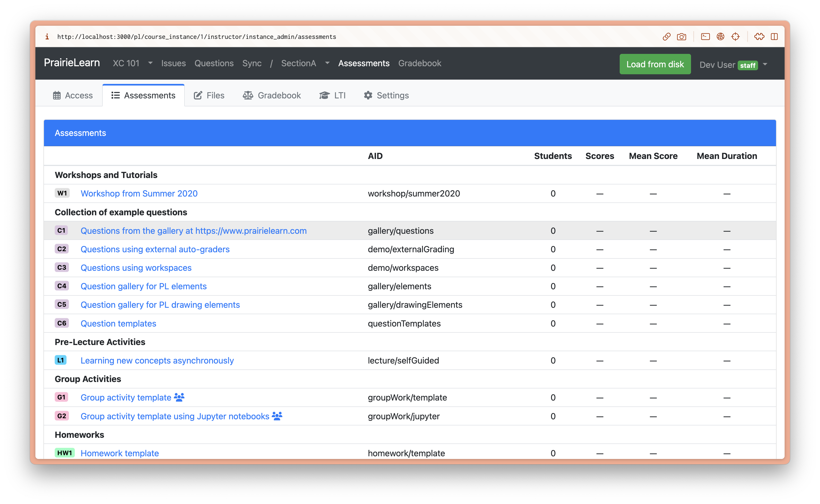Click the G1 assessment badge

pos(61,397)
